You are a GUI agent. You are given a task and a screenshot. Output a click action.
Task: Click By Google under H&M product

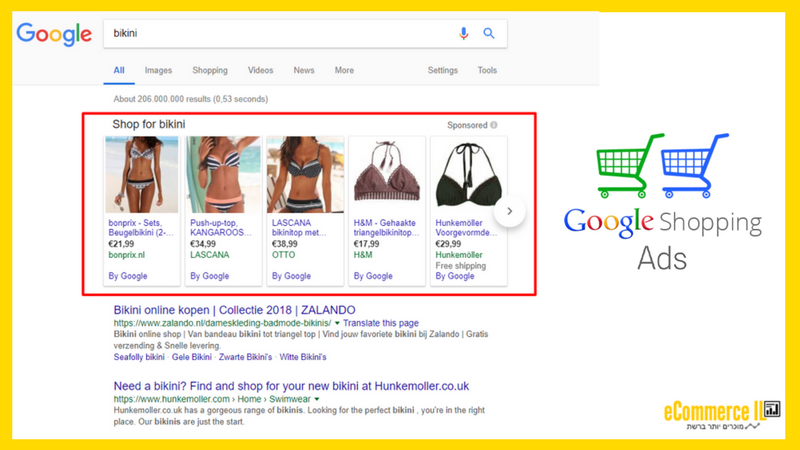point(373,276)
